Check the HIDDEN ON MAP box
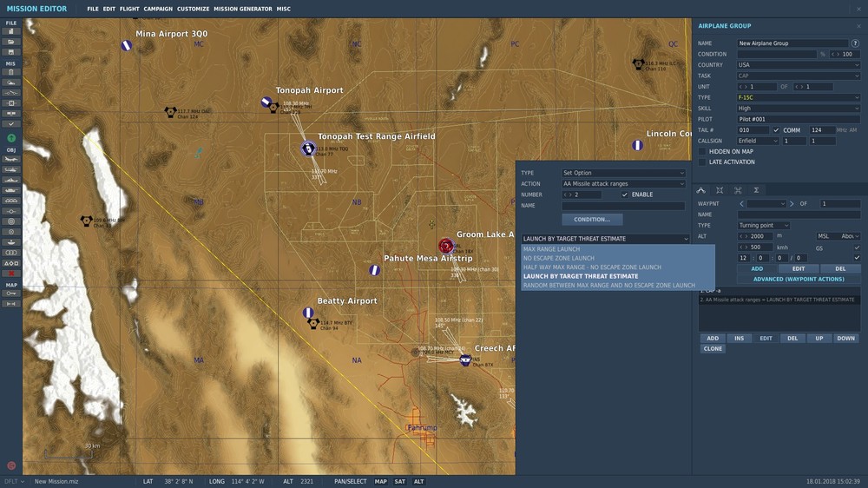 click(702, 151)
